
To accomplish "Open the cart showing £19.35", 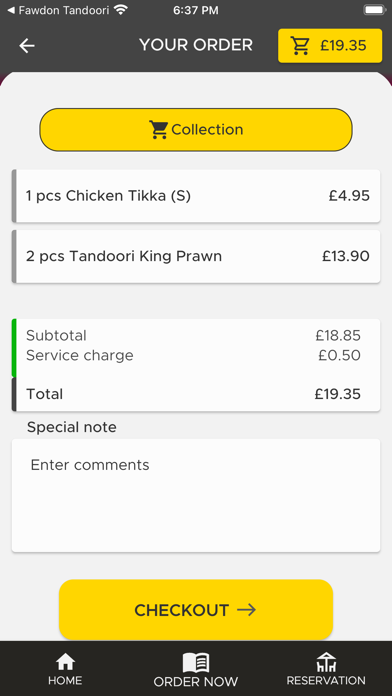I will [330, 46].
